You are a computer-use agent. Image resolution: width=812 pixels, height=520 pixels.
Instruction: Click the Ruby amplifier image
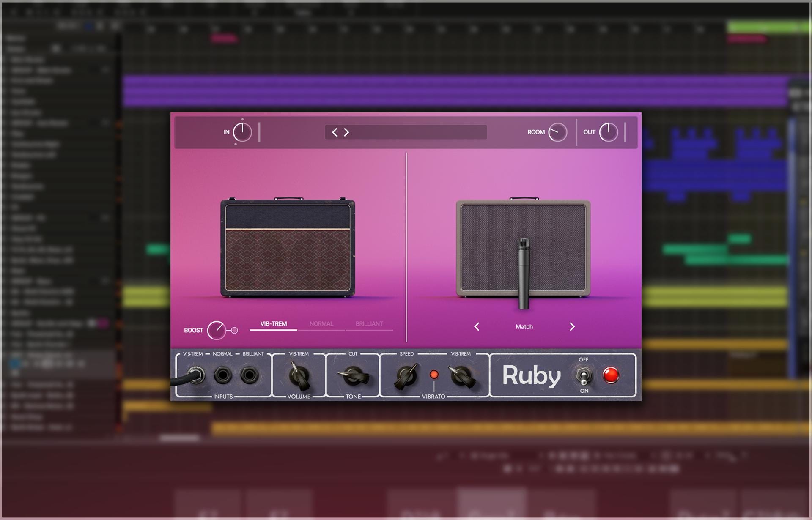tap(288, 247)
